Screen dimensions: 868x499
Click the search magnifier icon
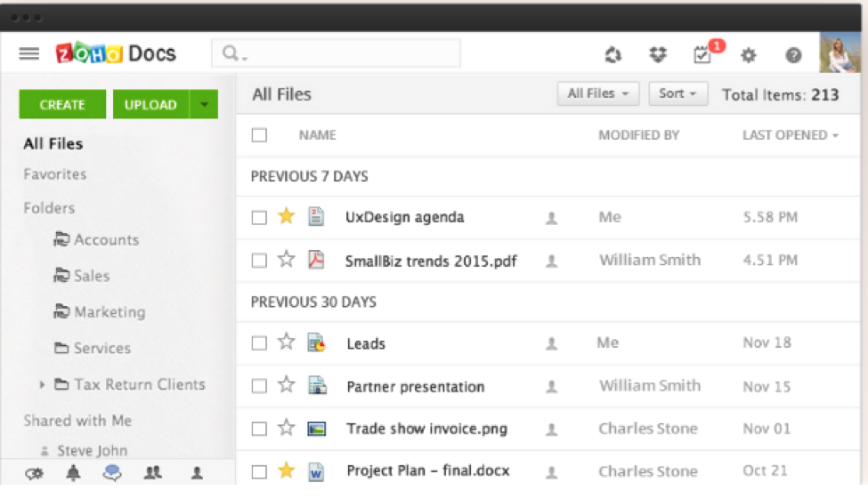tap(230, 53)
